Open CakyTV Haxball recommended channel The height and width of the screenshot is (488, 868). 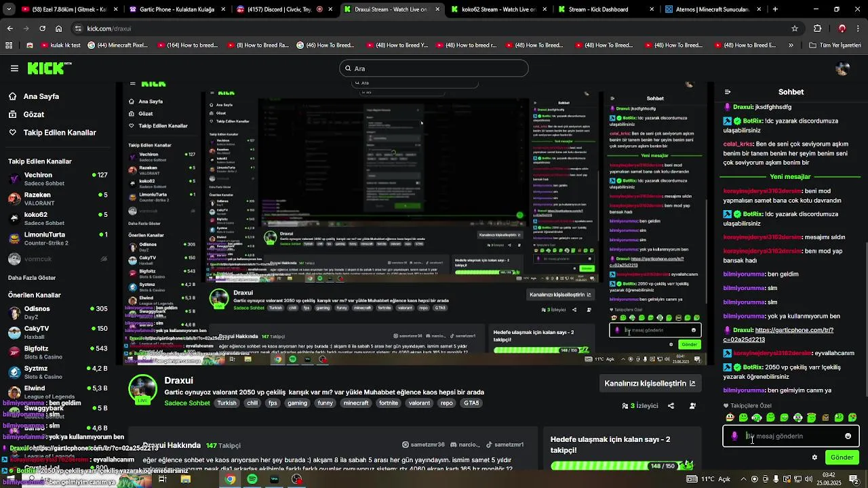(58, 332)
